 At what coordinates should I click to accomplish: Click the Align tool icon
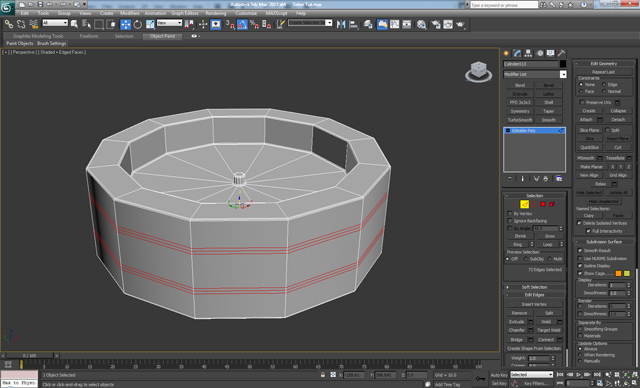click(353, 24)
